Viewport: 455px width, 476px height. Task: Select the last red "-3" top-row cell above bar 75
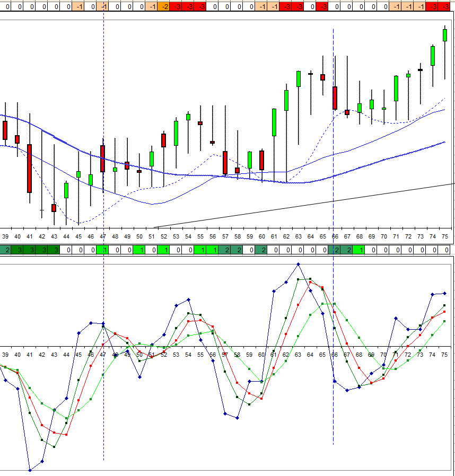[x=444, y=6]
